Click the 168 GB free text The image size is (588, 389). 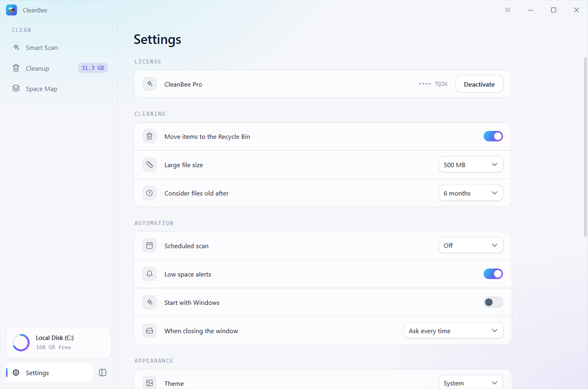point(53,347)
